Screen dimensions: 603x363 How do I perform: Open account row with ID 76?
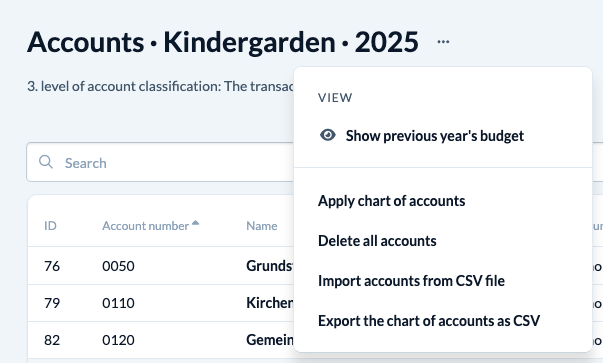(x=161, y=266)
